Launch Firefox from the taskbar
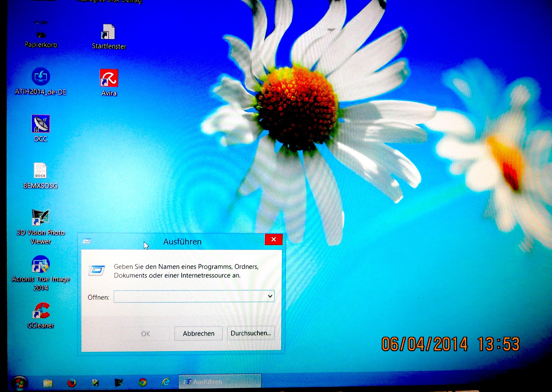The image size is (552, 392). 72,383
